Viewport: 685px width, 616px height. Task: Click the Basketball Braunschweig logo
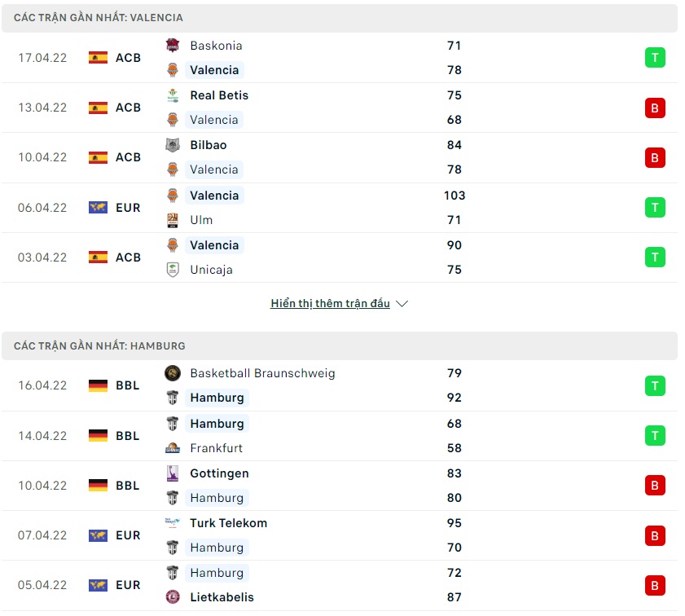point(173,373)
